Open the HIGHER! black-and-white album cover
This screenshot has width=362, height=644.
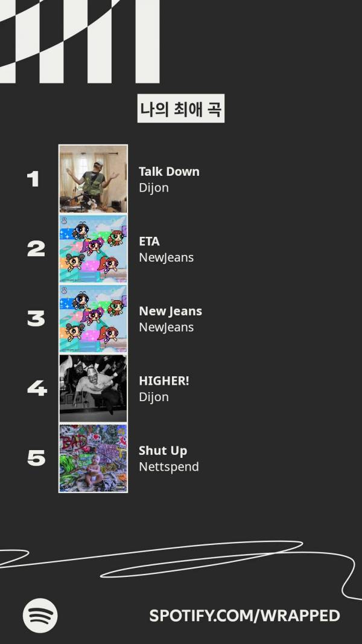pos(93,388)
